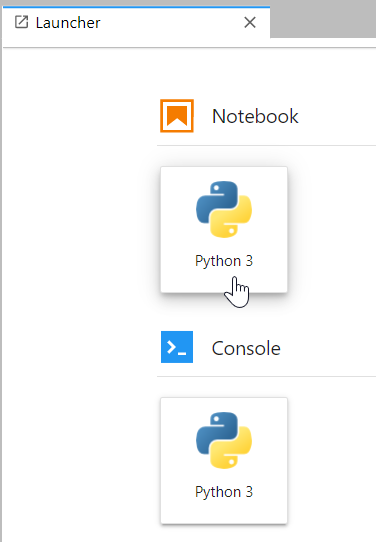
Task: Click the orange Notebook bookmark icon
Action: coord(177,116)
